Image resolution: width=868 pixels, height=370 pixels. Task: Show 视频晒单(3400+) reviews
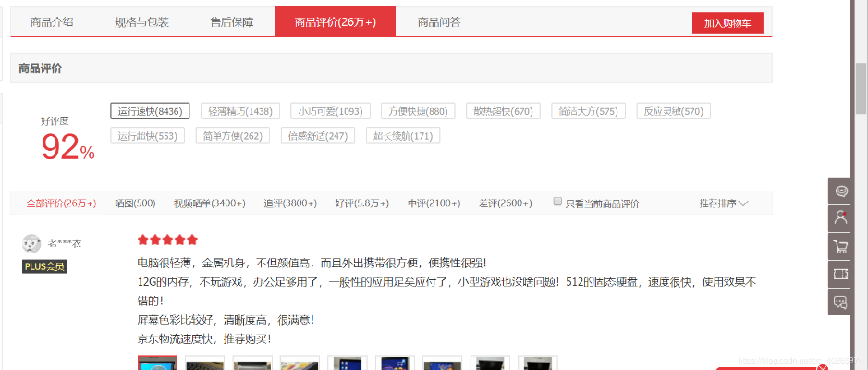pyautogui.click(x=209, y=203)
